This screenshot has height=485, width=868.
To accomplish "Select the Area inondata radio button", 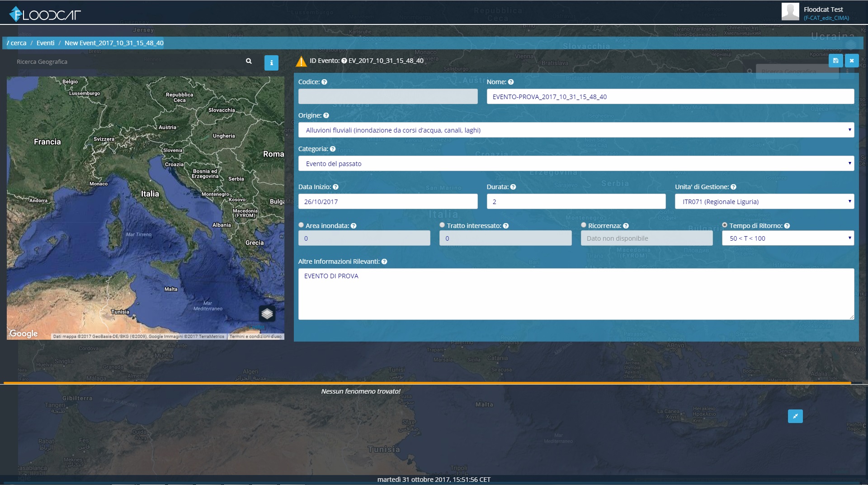I will click(301, 225).
